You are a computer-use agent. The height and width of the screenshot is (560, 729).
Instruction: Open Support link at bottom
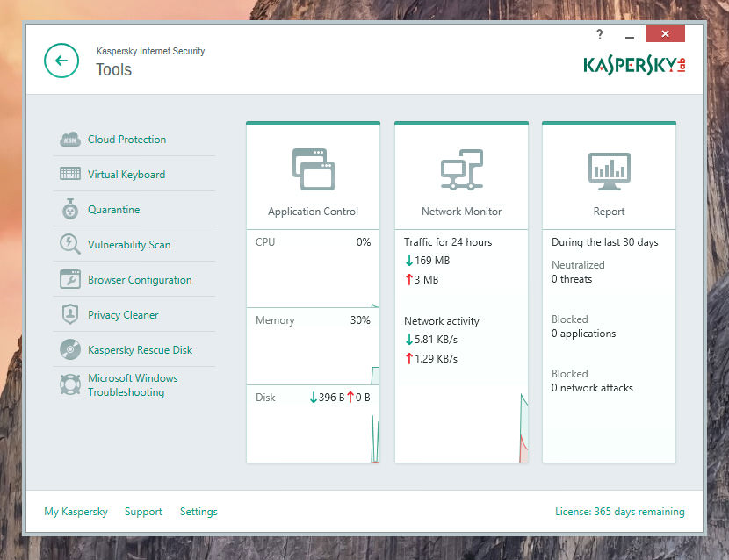143,512
